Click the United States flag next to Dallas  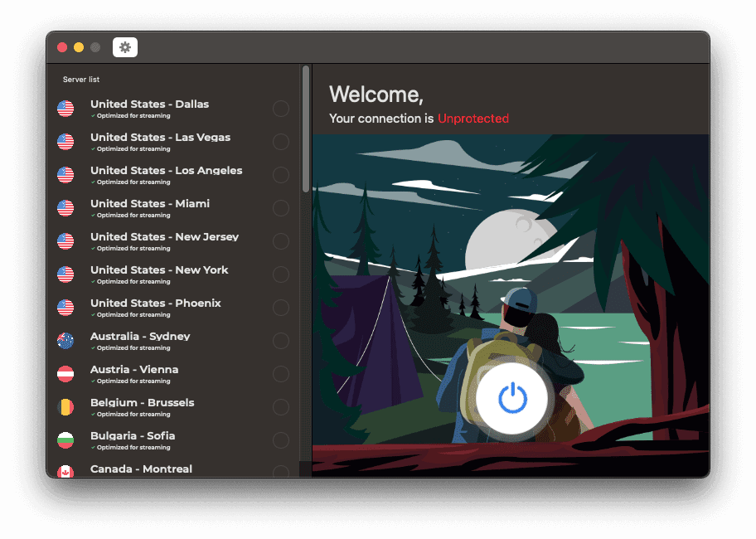click(65, 108)
